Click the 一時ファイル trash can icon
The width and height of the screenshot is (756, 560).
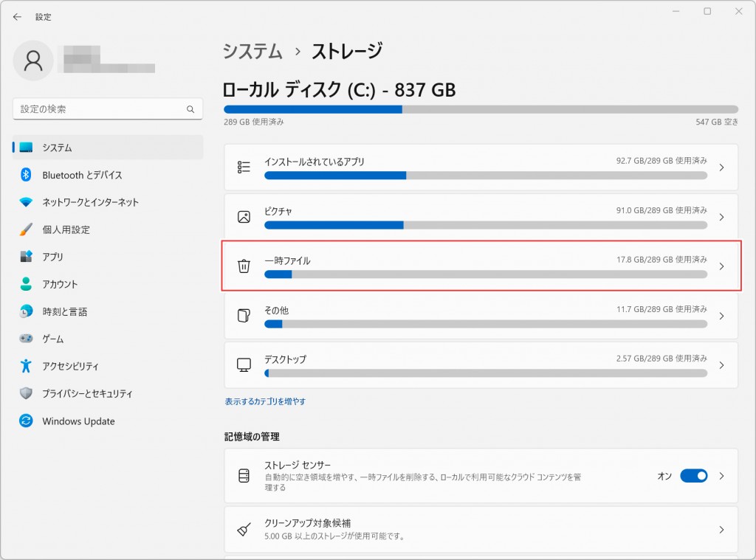(x=244, y=266)
